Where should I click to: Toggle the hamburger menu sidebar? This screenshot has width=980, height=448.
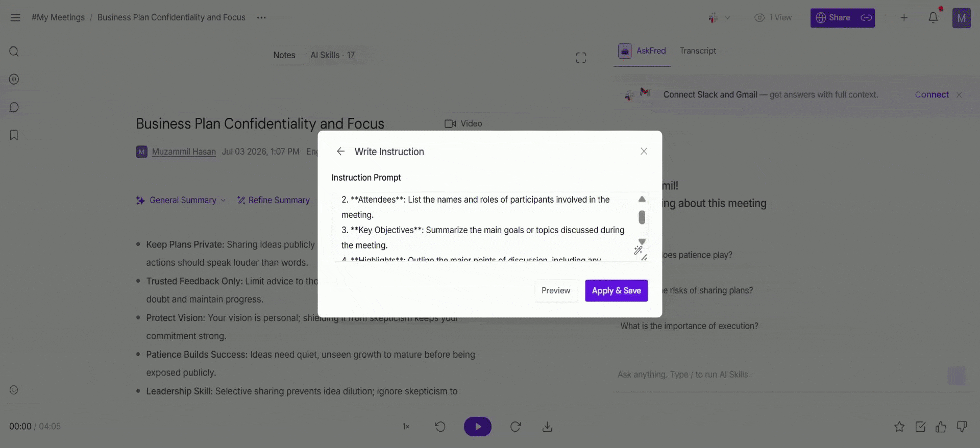[x=15, y=17]
